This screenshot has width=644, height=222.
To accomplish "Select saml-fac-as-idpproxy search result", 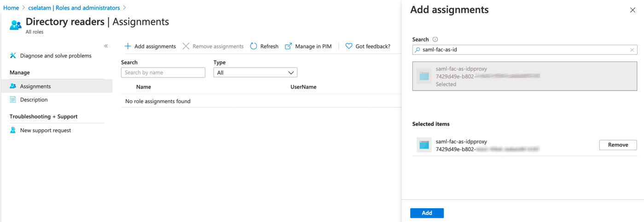I will coord(524,76).
